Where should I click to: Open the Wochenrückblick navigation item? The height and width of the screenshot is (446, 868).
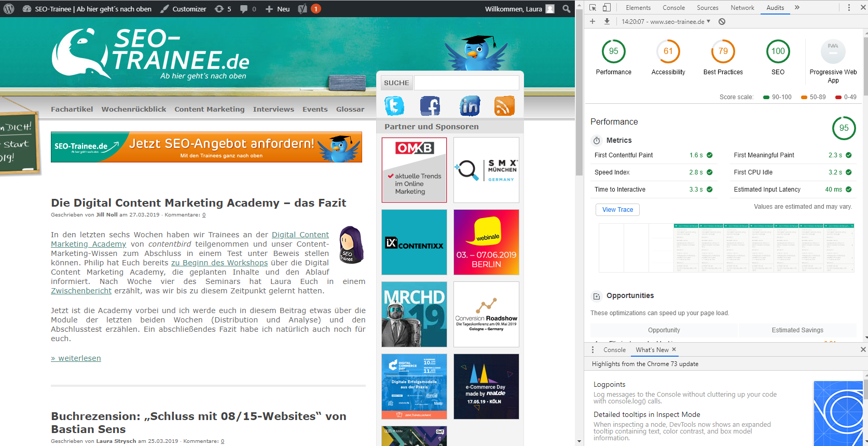click(x=134, y=109)
